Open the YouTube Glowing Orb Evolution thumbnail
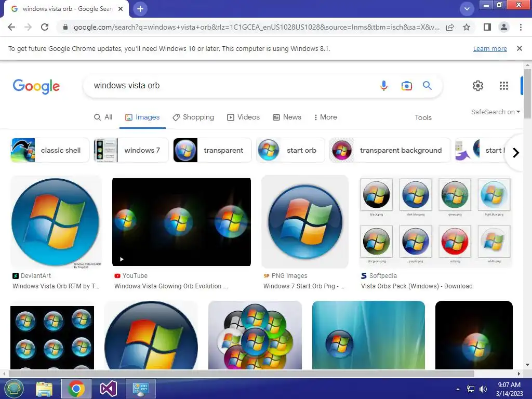The height and width of the screenshot is (399, 532). (181, 222)
